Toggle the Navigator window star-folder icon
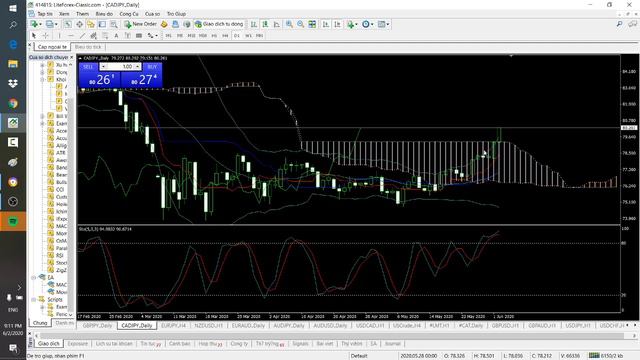This screenshot has height=360, width=640. (91, 24)
